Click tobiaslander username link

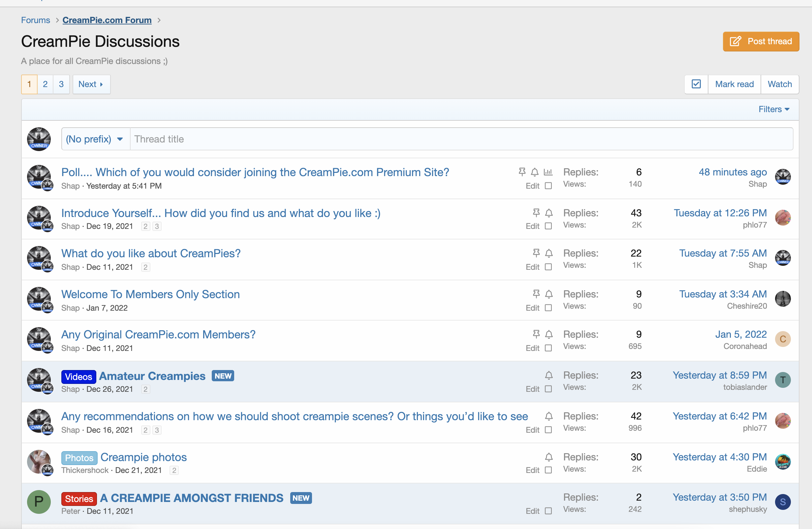tap(745, 387)
